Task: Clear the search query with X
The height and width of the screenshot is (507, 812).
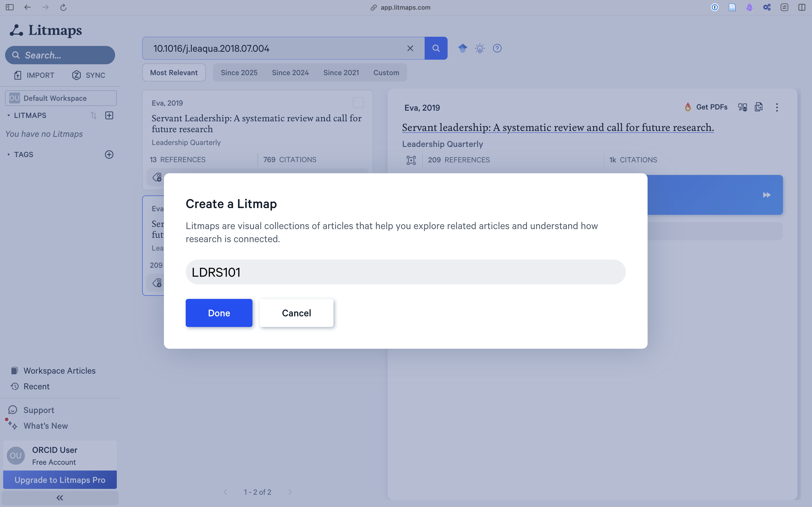Action: tap(410, 48)
